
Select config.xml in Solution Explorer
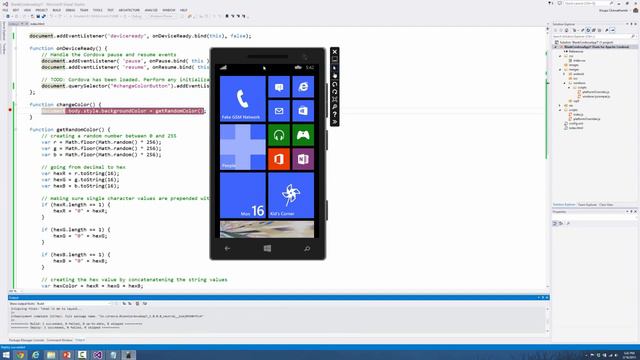point(576,123)
